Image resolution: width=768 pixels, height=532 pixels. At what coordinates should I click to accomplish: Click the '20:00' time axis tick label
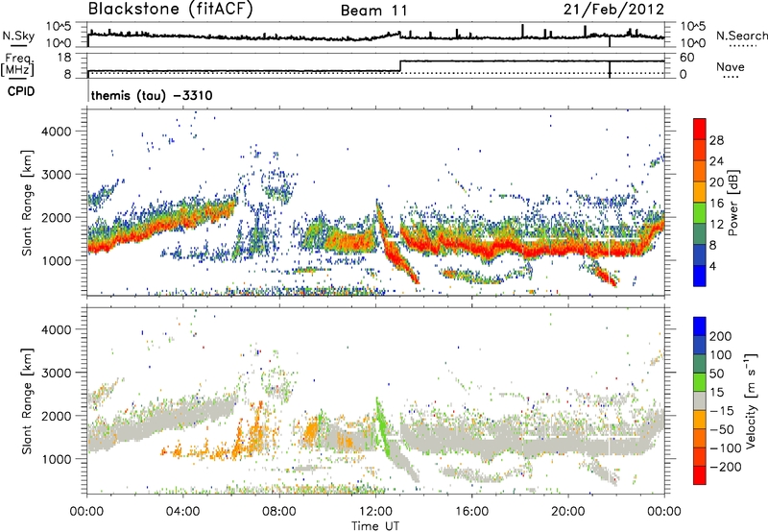point(568,512)
